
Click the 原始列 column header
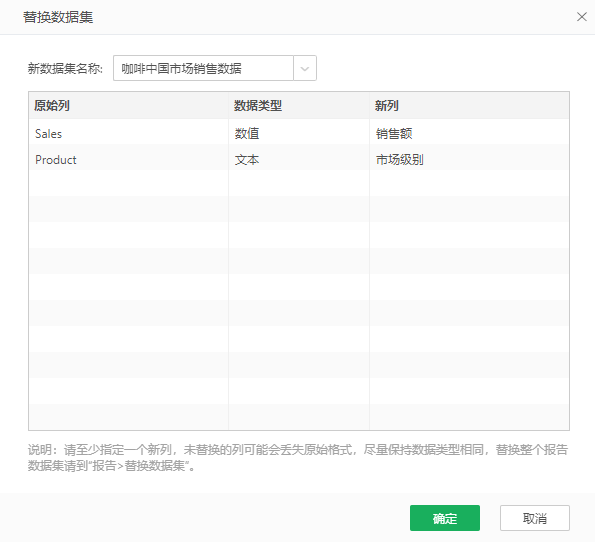pyautogui.click(x=129, y=106)
